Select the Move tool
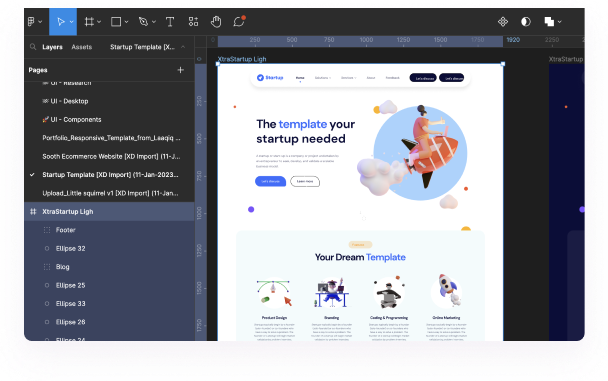Screen dimensions: 608x381 tap(60, 22)
